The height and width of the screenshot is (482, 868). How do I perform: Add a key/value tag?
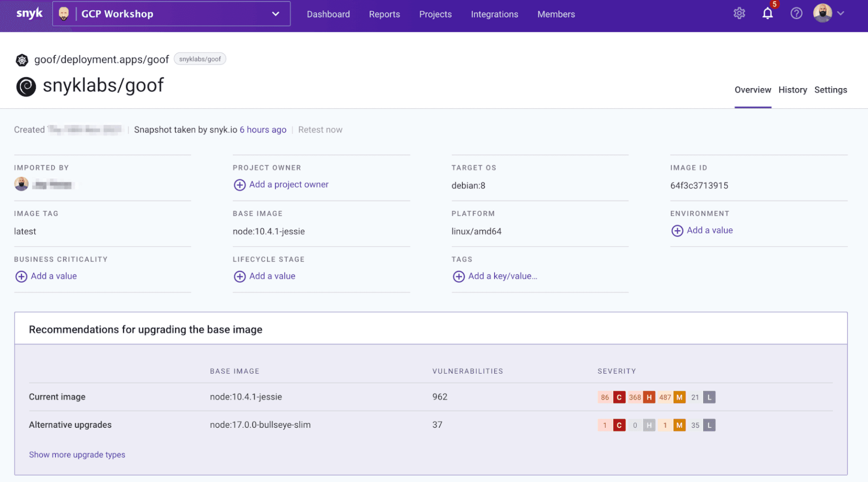pyautogui.click(x=503, y=276)
